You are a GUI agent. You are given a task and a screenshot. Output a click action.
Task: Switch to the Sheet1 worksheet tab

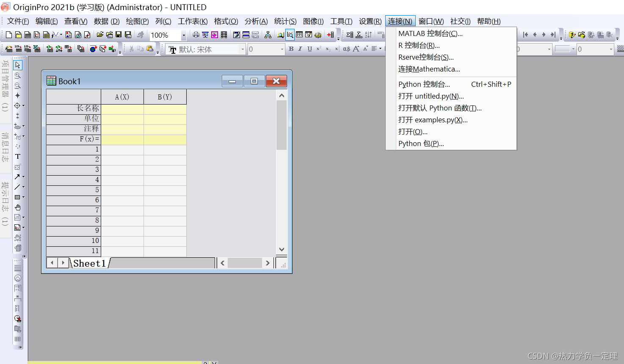coord(89,263)
